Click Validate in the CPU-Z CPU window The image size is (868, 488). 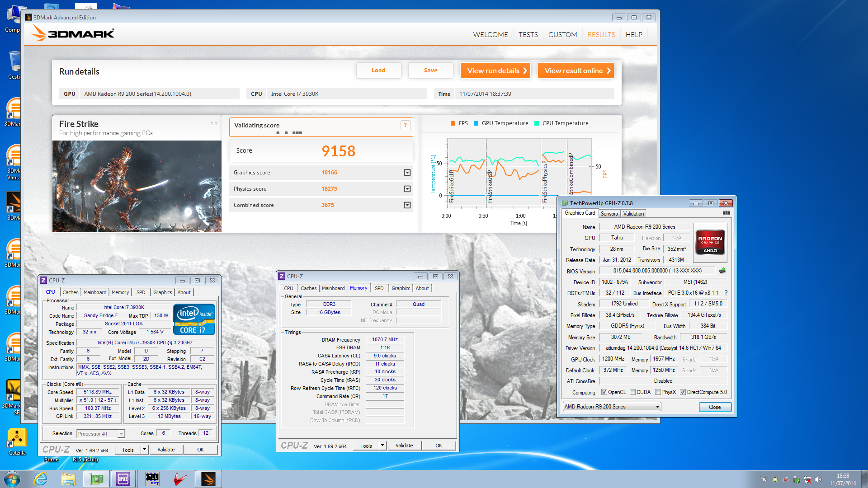click(x=166, y=450)
